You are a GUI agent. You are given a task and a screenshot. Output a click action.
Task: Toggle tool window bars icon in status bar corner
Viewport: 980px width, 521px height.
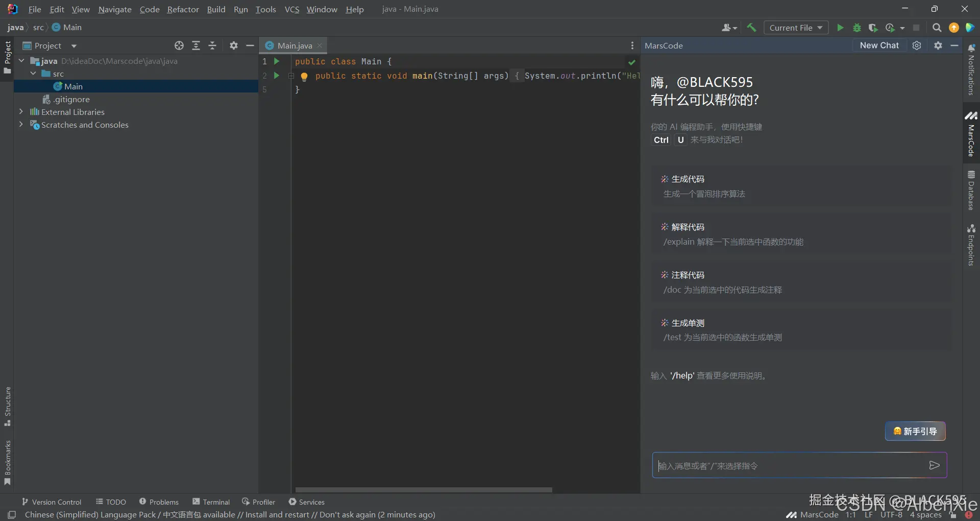tap(12, 515)
